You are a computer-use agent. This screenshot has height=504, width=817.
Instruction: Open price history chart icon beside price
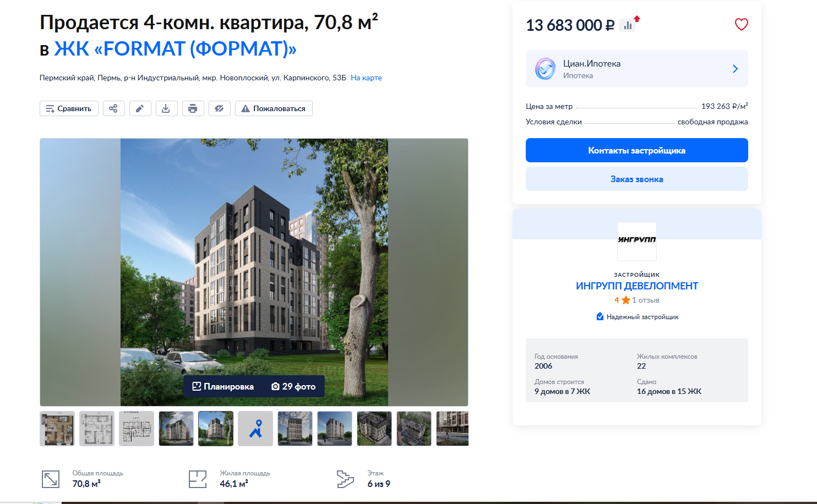coord(628,25)
